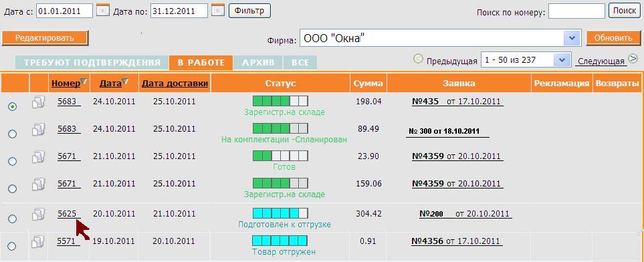Click document icon in 23.90 row
The image size is (644, 262).
click(x=38, y=157)
